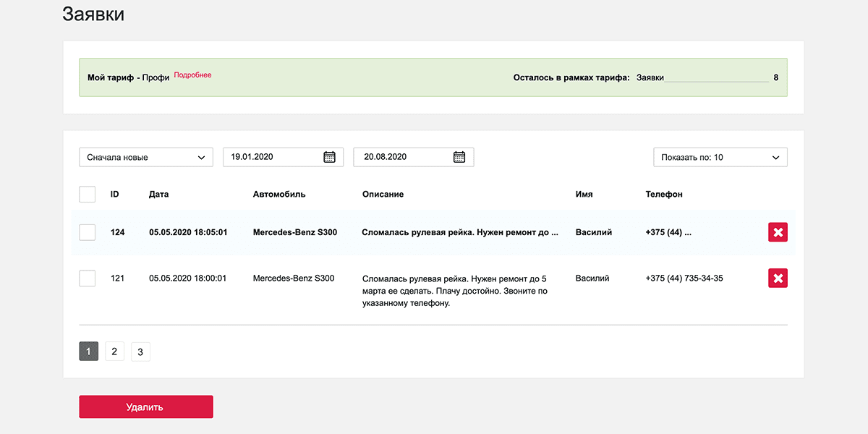Click description text of request 121
The height and width of the screenshot is (434, 868).
click(454, 291)
